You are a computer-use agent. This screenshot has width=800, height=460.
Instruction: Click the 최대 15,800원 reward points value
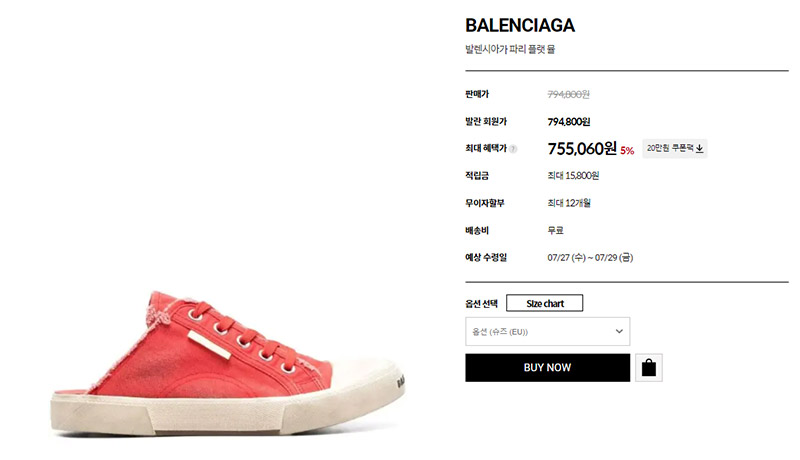pyautogui.click(x=573, y=176)
